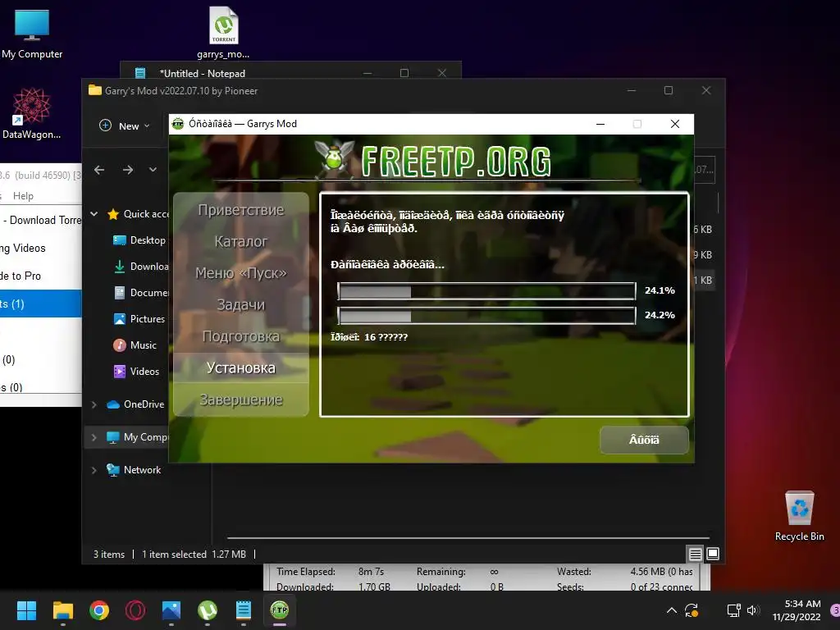Minimize the Garrys Mod installer window

tap(600, 124)
